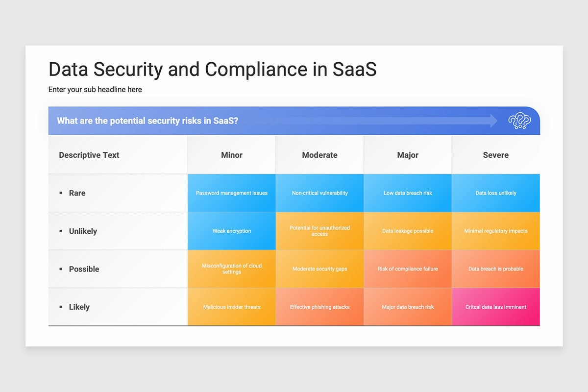Click the 'Descriptive Text' header cell

[x=89, y=155]
